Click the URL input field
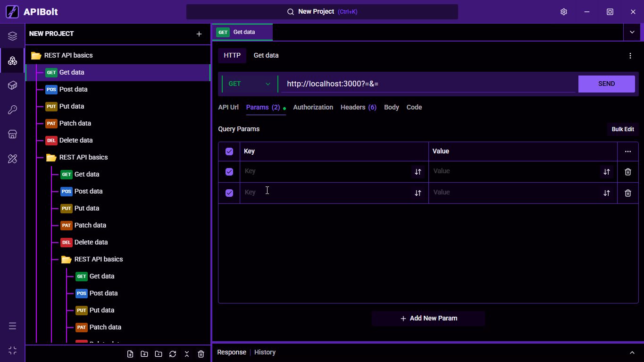The height and width of the screenshot is (362, 644). 429,84
